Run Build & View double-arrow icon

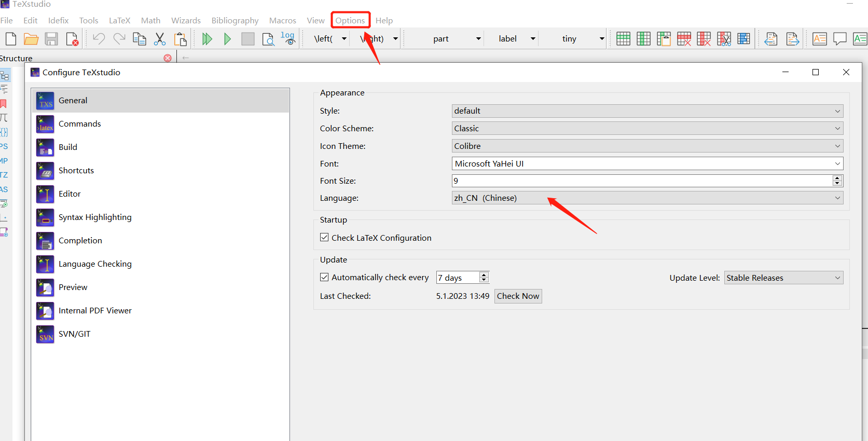point(207,39)
